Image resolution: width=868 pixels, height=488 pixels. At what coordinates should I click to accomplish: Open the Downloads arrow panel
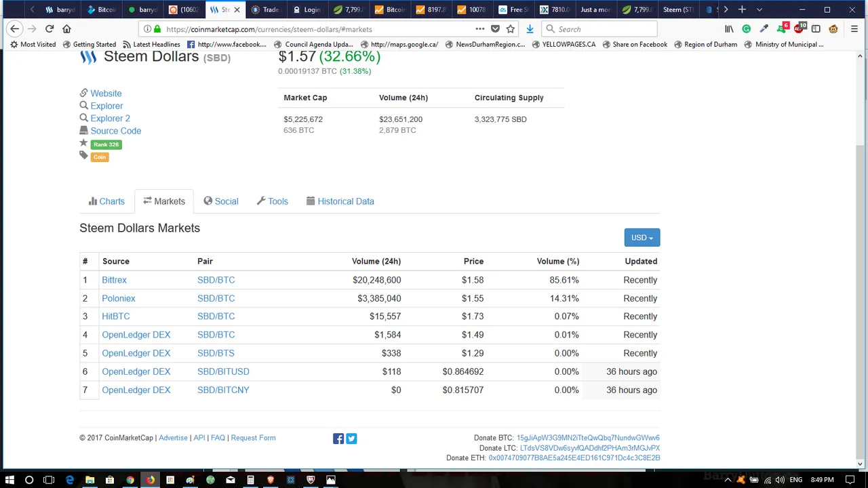530,29
